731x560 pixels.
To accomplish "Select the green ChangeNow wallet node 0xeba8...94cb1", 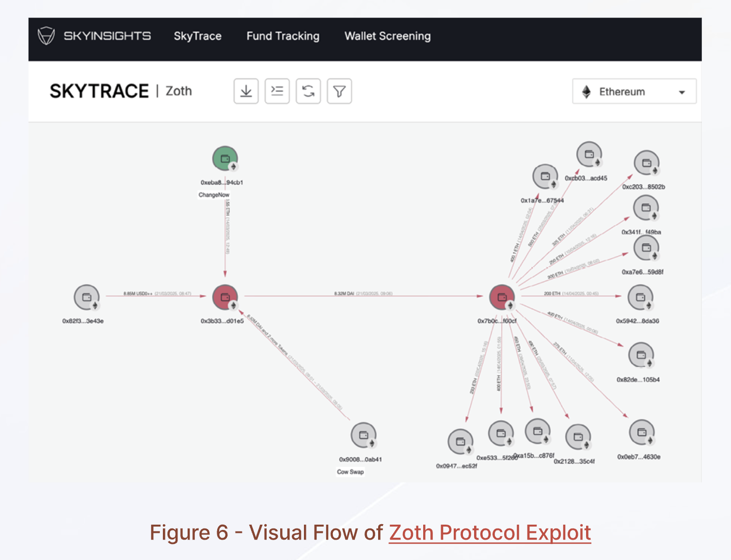I will point(225,159).
